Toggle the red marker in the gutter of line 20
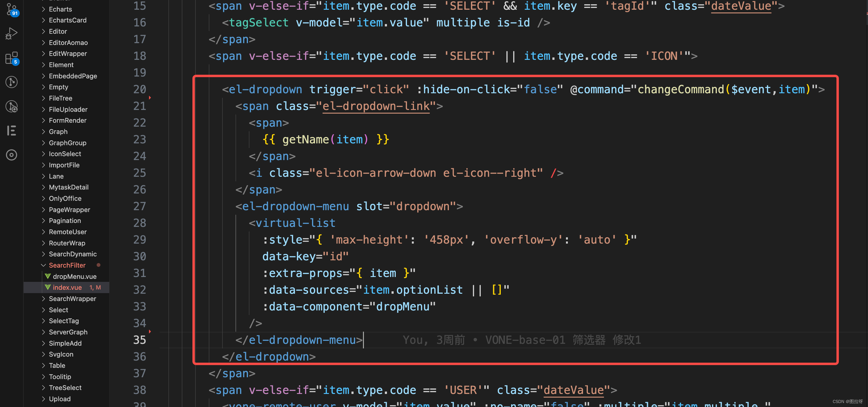The height and width of the screenshot is (407, 868). pos(150,97)
